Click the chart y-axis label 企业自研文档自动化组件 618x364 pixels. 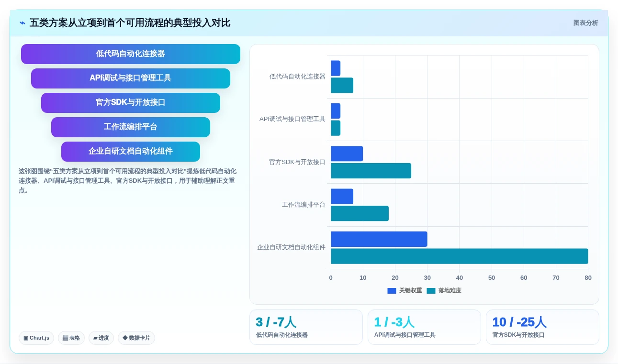(291, 247)
